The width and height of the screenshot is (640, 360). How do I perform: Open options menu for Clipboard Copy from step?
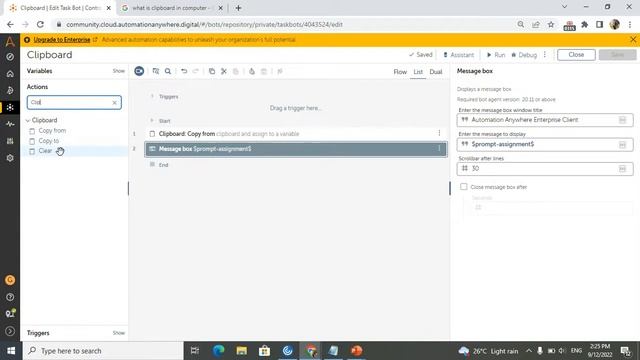439,133
